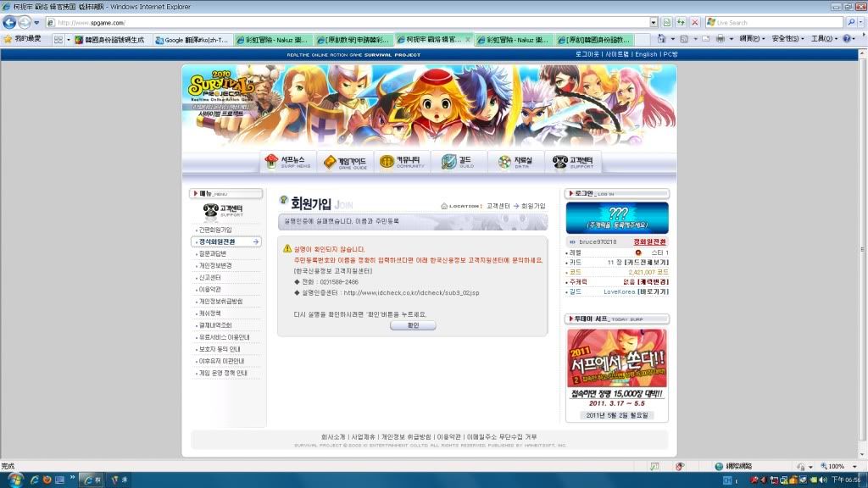Click the 사이트맵 sitemap link
The image size is (868, 488).
(617, 54)
